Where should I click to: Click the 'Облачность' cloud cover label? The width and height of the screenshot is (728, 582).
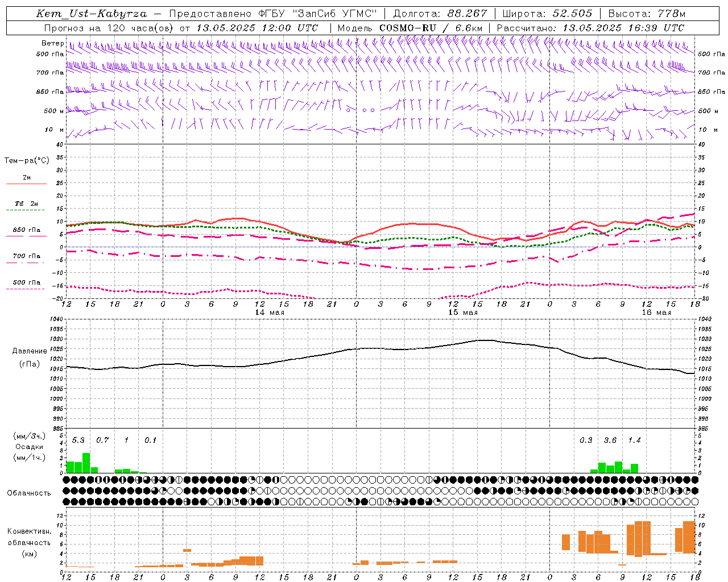[x=29, y=493]
